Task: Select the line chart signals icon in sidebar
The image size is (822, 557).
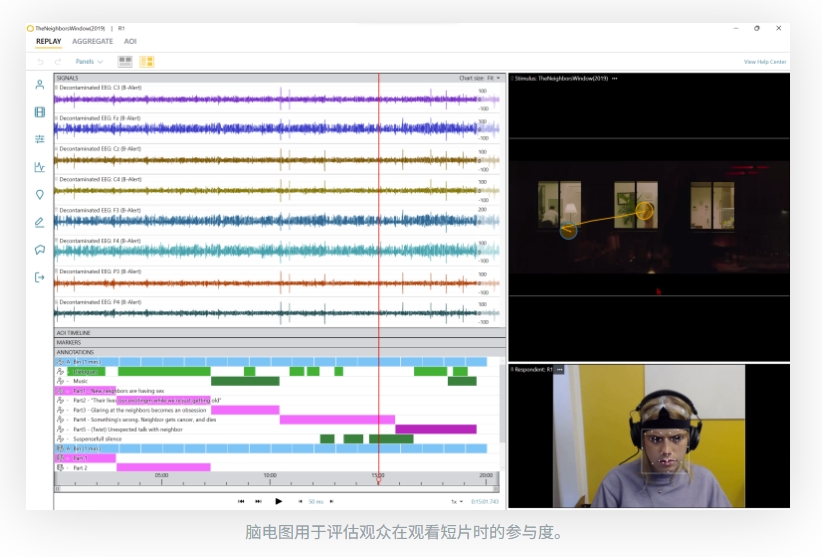Action: click(40, 167)
